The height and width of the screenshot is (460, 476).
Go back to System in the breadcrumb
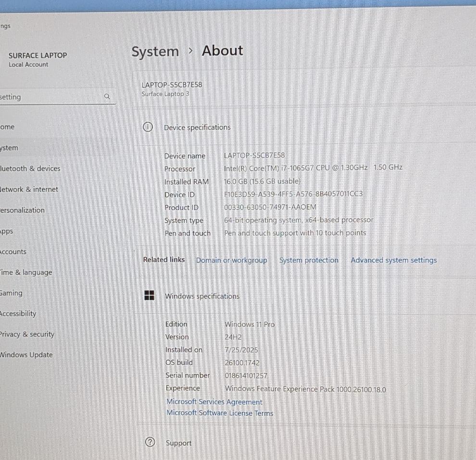(155, 51)
